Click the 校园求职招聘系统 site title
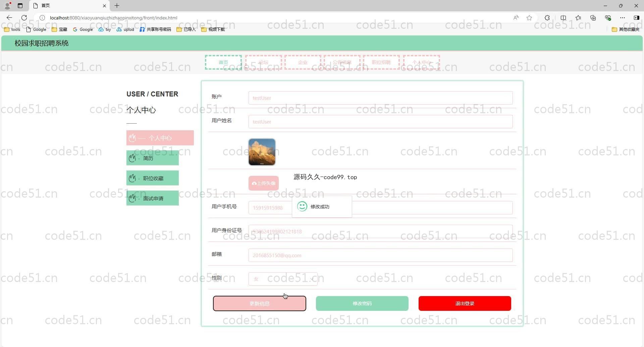This screenshot has height=347, width=644. 42,43
